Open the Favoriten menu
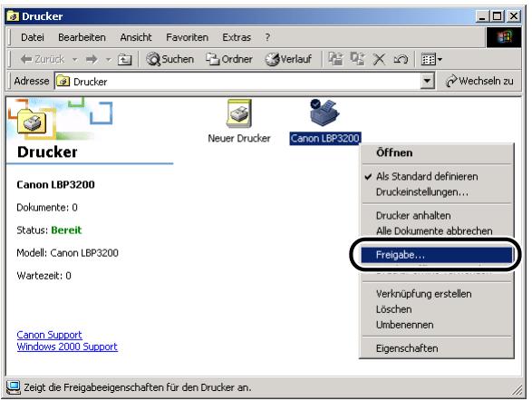The height and width of the screenshot is (401, 532). coord(187,37)
